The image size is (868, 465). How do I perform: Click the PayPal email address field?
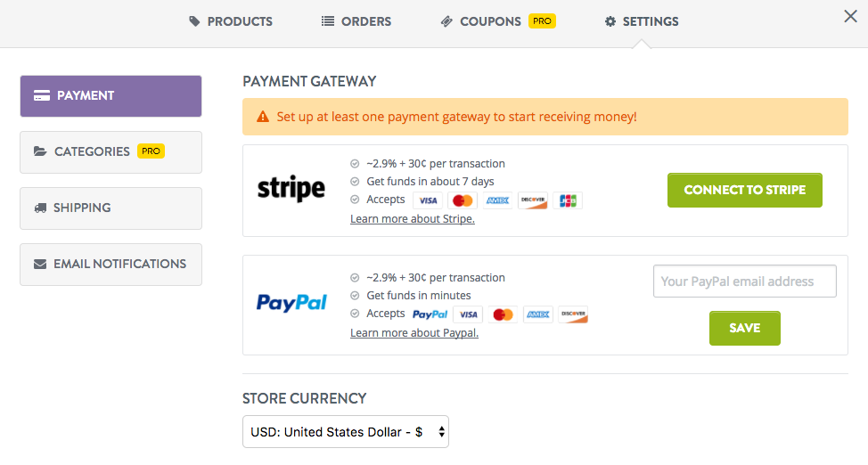(x=744, y=281)
